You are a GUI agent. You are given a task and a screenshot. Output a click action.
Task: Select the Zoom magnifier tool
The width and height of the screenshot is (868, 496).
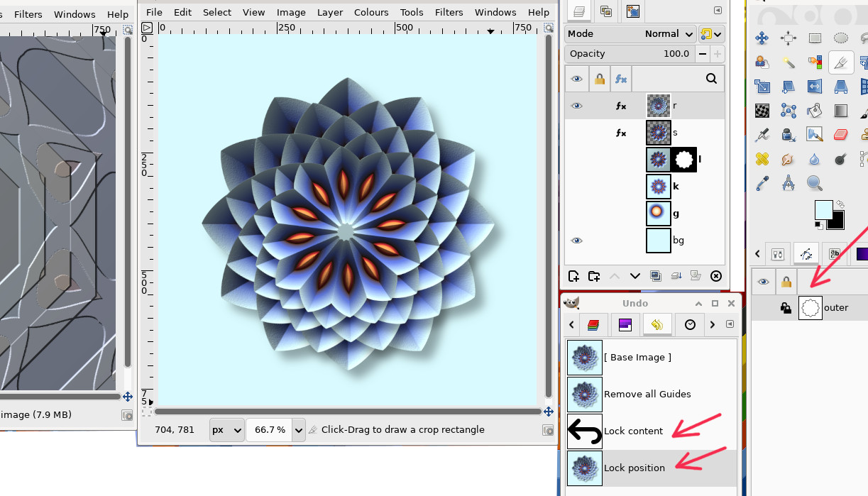click(x=815, y=183)
